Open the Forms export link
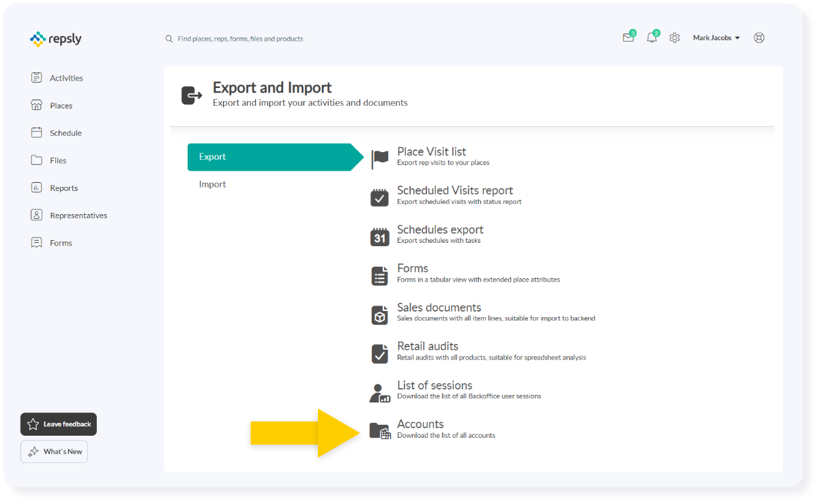The height and width of the screenshot is (504, 820). point(413,268)
